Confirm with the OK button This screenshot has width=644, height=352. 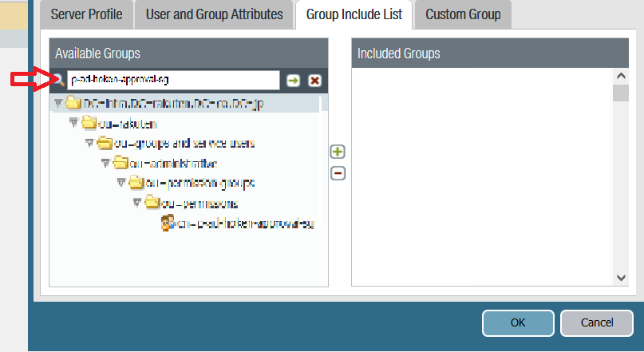[x=518, y=322]
